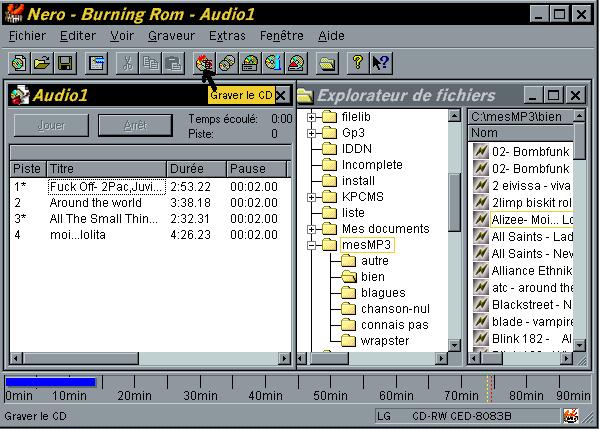Click the Jouer button
Viewport: 600px width, 429px height.
pos(51,125)
